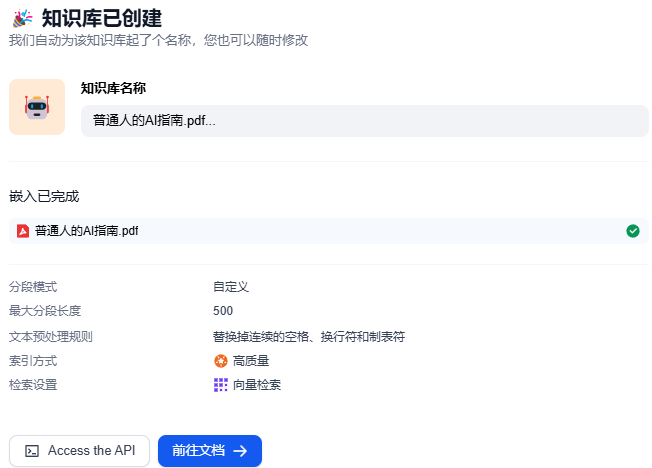Screen dimensions: 652x468
Task: Click the 高质量 index method text
Action: [x=251, y=361]
